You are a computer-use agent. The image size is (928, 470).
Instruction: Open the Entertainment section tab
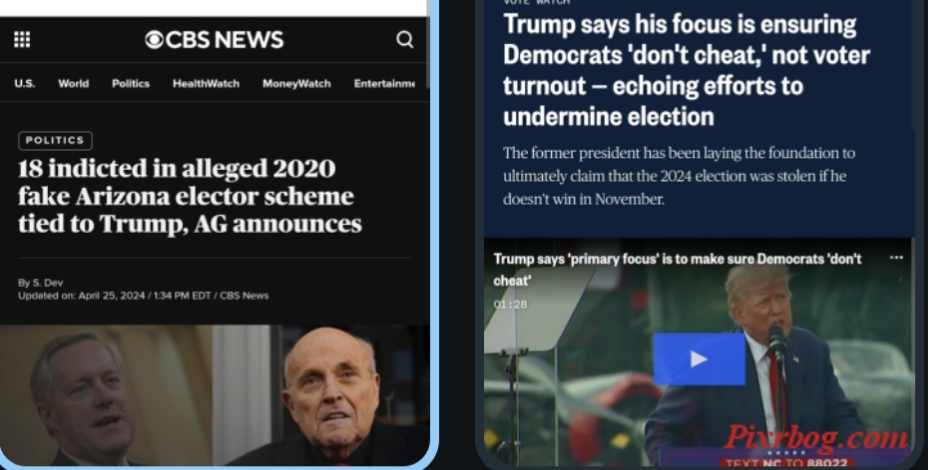[x=384, y=83]
